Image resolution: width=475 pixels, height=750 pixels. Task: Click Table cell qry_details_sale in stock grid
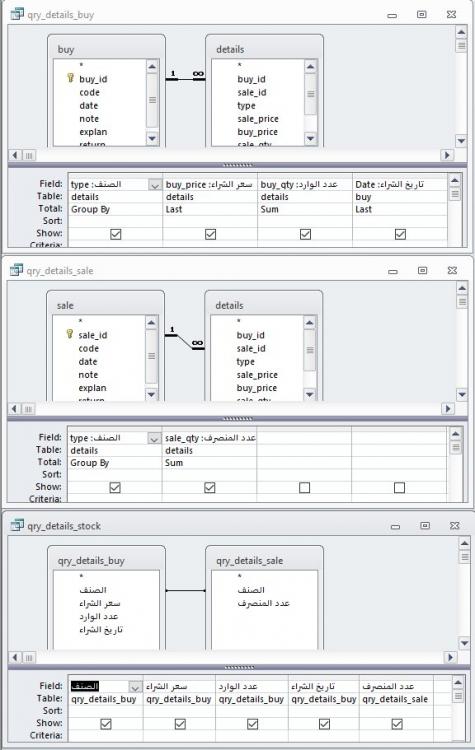pyautogui.click(x=395, y=699)
